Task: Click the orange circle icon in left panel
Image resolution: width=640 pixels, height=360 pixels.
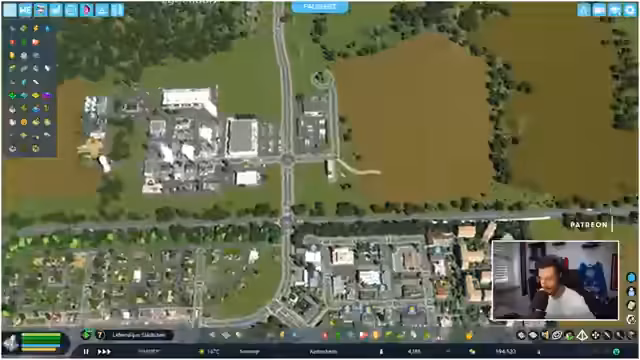Action: click(x=24, y=122)
